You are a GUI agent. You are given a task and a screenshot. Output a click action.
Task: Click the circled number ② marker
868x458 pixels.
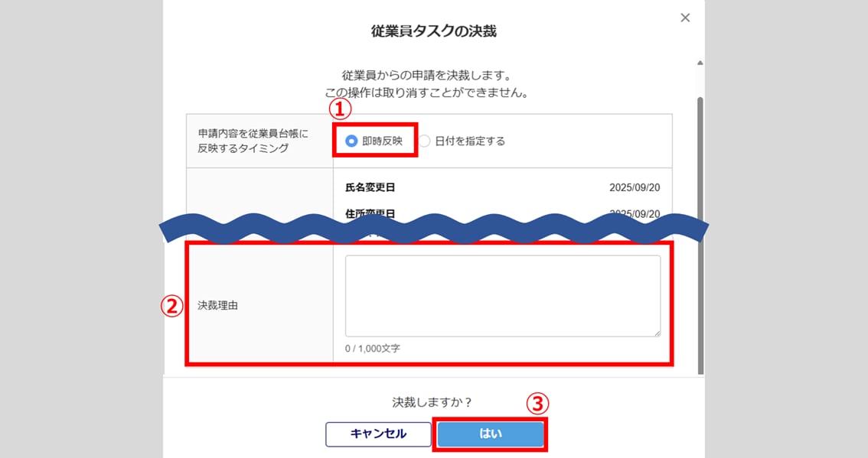click(171, 306)
